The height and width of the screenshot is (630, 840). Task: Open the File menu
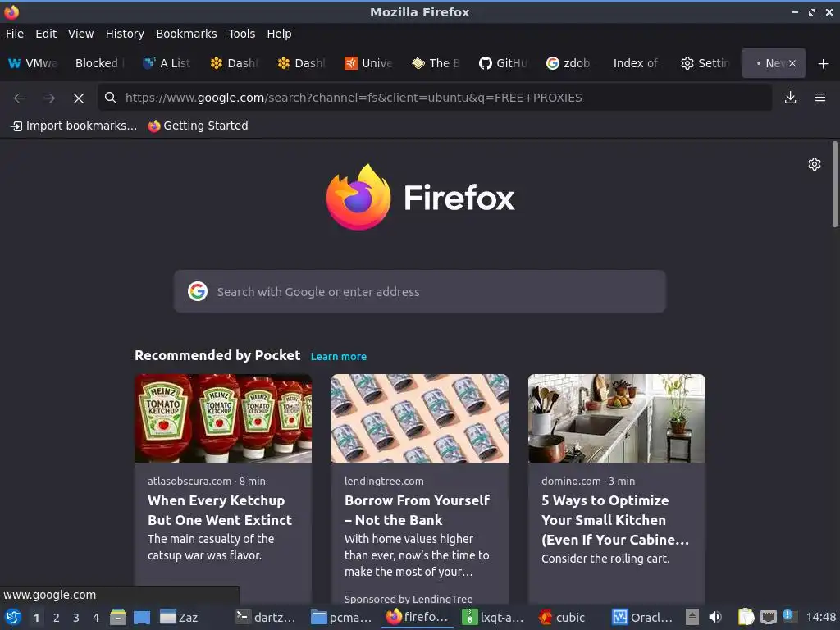click(15, 34)
